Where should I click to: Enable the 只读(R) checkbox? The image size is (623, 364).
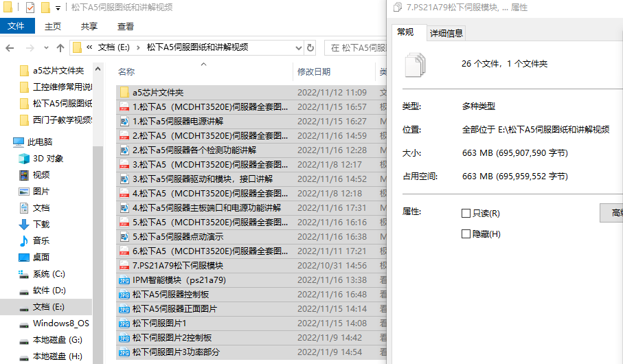(466, 214)
